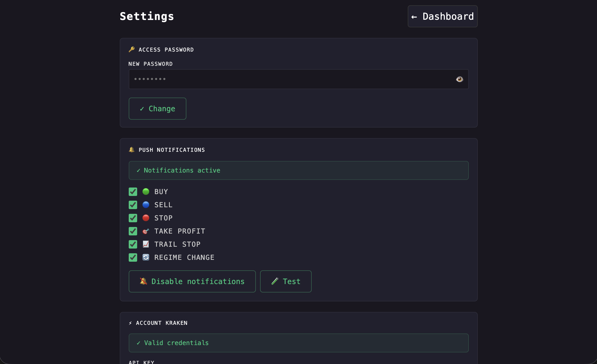597x364 pixels.
Task: Uncheck the BUY notification checkbox
Action: pyautogui.click(x=133, y=192)
